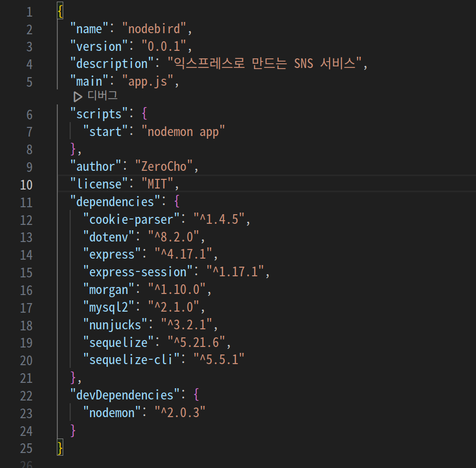Click the "name" key text
476x468 pixels.
(89, 29)
